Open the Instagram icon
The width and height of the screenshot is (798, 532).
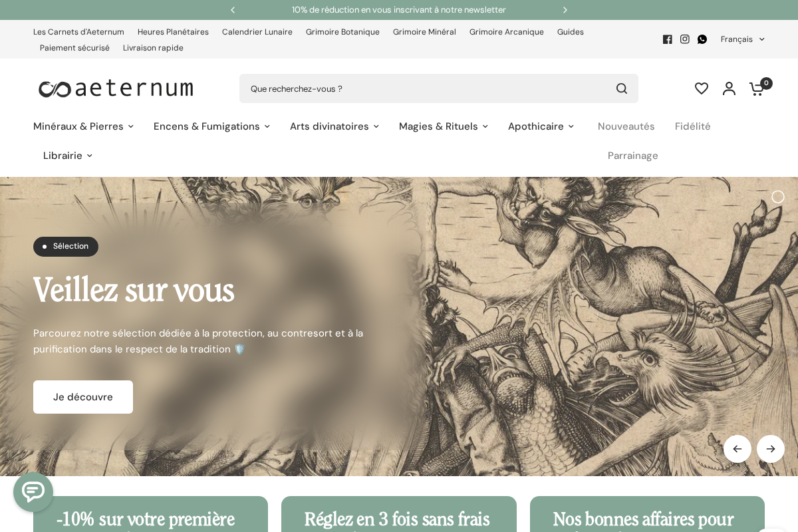coord(685,39)
